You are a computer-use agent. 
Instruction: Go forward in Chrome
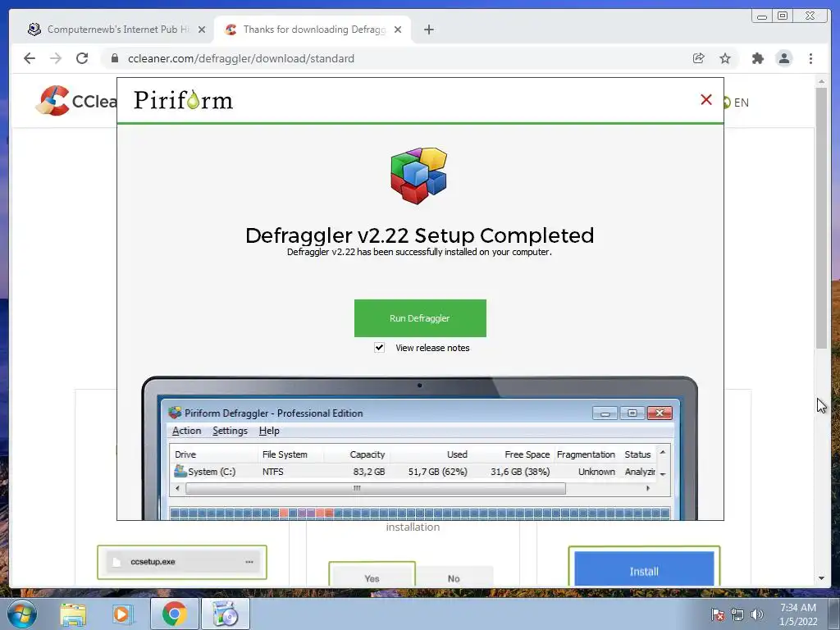coord(56,58)
